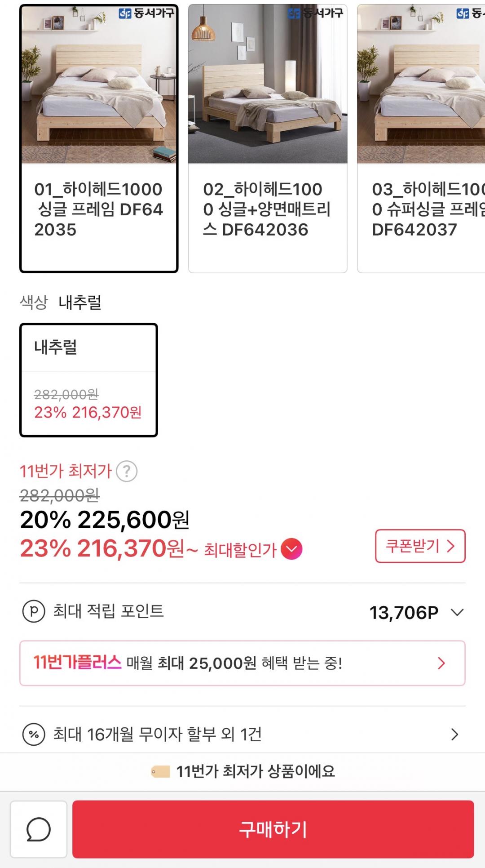
Task: Click the second bed product thumbnail image
Action: click(268, 85)
